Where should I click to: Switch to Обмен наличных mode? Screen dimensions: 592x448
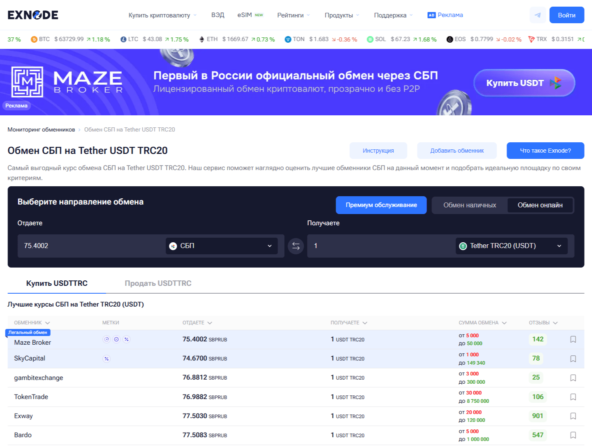click(470, 205)
